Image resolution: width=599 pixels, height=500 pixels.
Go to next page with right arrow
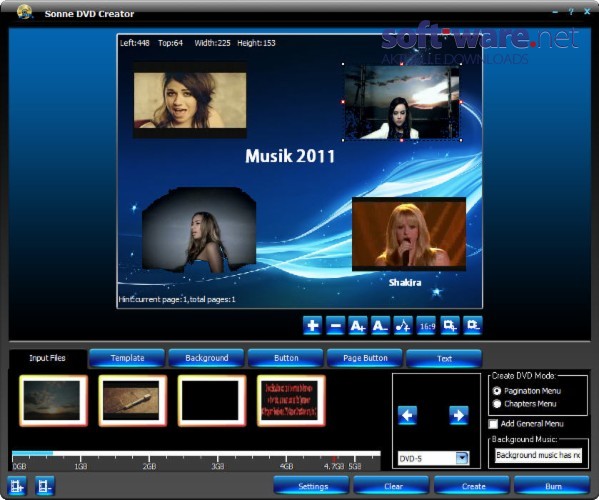pos(459,415)
